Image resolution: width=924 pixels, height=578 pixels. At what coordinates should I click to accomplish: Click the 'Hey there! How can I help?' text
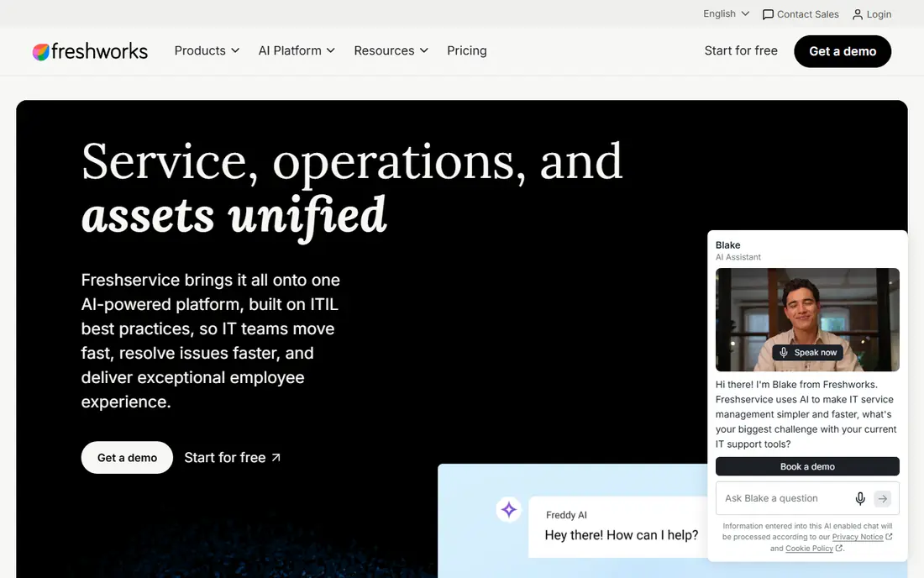[621, 535]
